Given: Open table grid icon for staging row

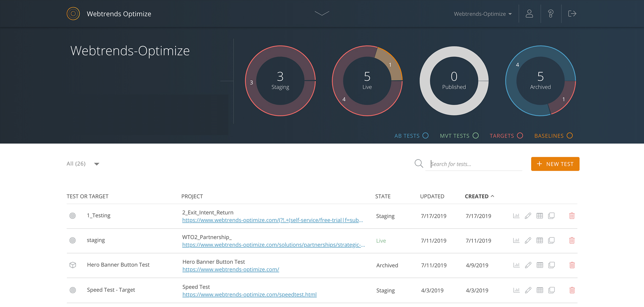Looking at the screenshot, I should click(x=540, y=241).
